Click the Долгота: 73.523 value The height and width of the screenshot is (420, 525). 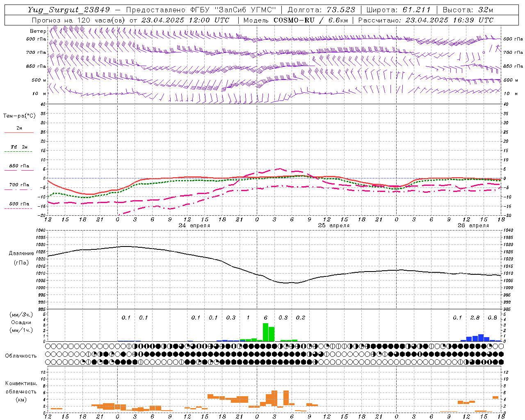[321, 10]
